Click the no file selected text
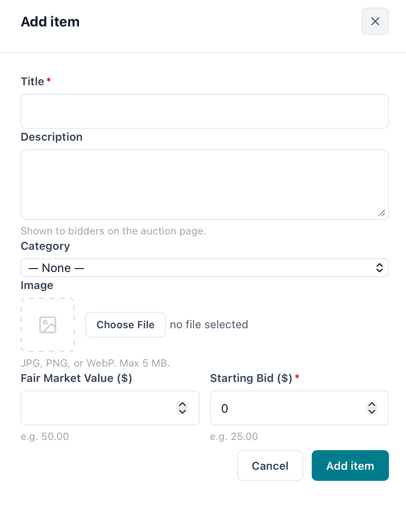 point(209,324)
